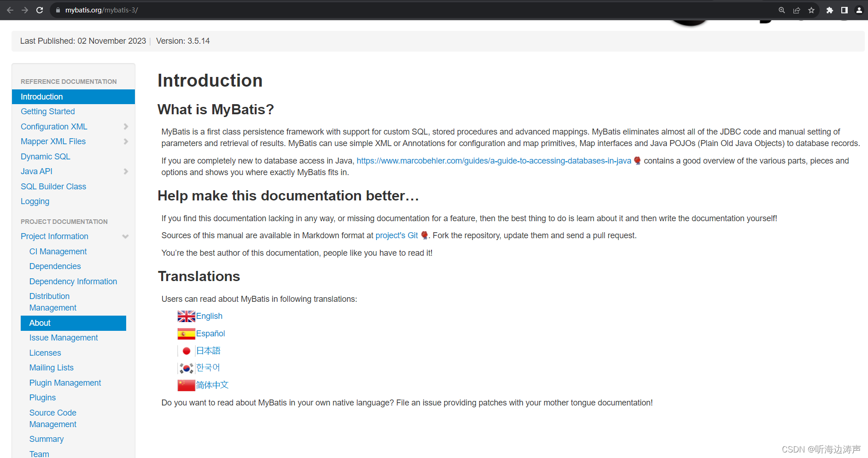Expand the Java API submenu arrow
868x458 pixels.
pyautogui.click(x=126, y=171)
